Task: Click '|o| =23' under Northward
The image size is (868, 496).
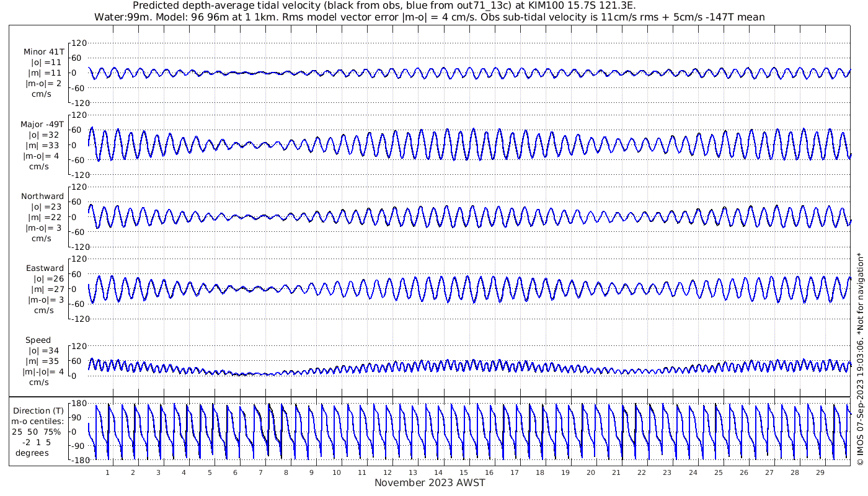Action: tap(47, 207)
